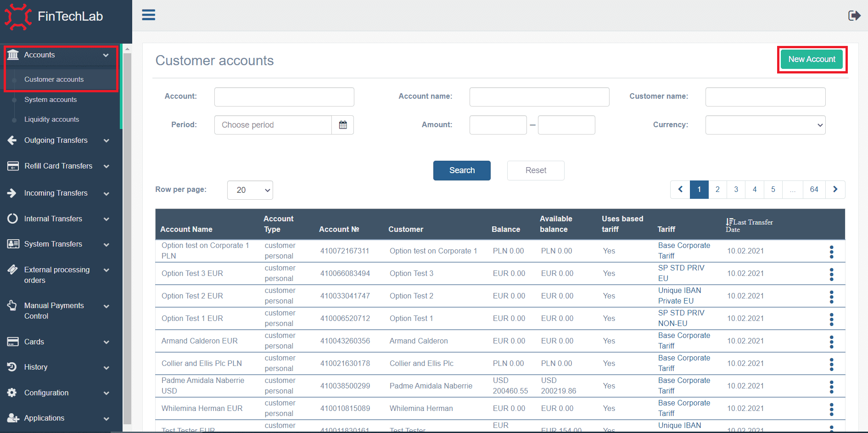The image size is (868, 433).
Task: Open the calendar picker for Period
Action: (x=342, y=125)
